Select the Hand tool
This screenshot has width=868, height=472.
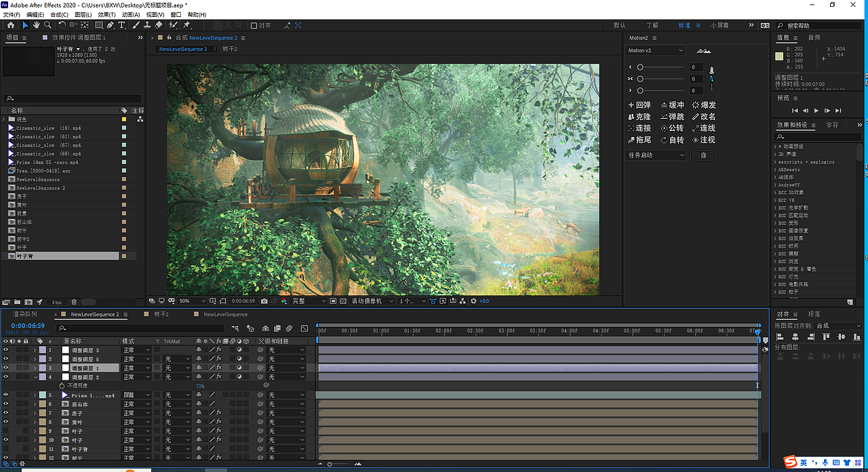coord(37,25)
